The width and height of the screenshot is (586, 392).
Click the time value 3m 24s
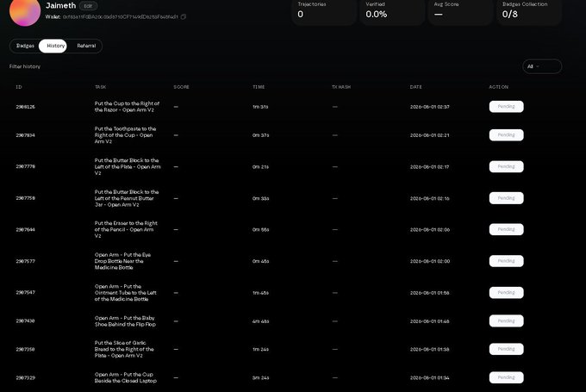coord(260,378)
